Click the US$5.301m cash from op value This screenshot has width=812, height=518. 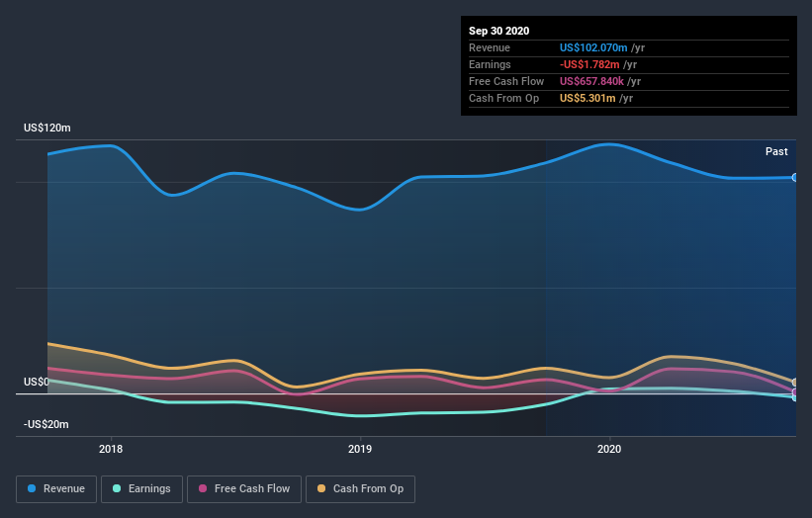[x=587, y=98]
